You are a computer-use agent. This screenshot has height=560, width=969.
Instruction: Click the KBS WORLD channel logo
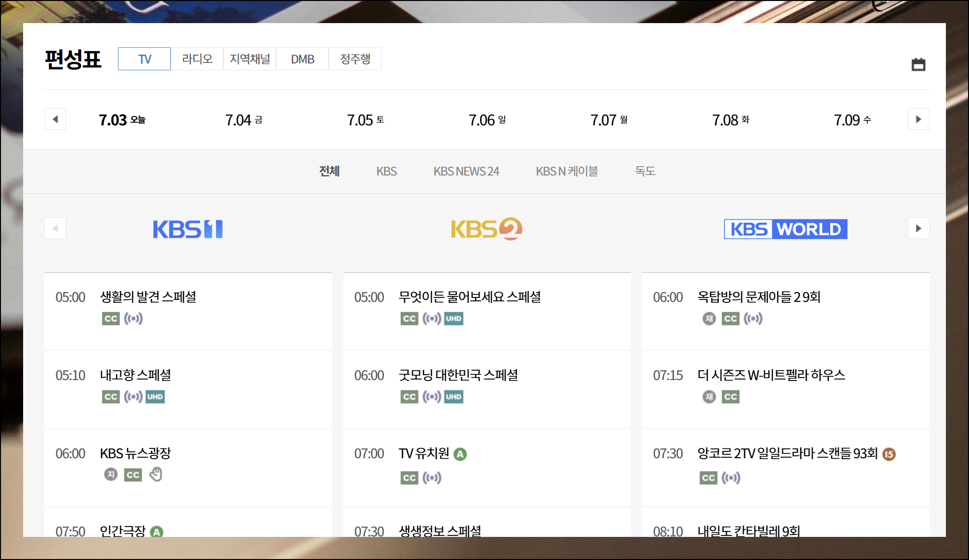(785, 229)
